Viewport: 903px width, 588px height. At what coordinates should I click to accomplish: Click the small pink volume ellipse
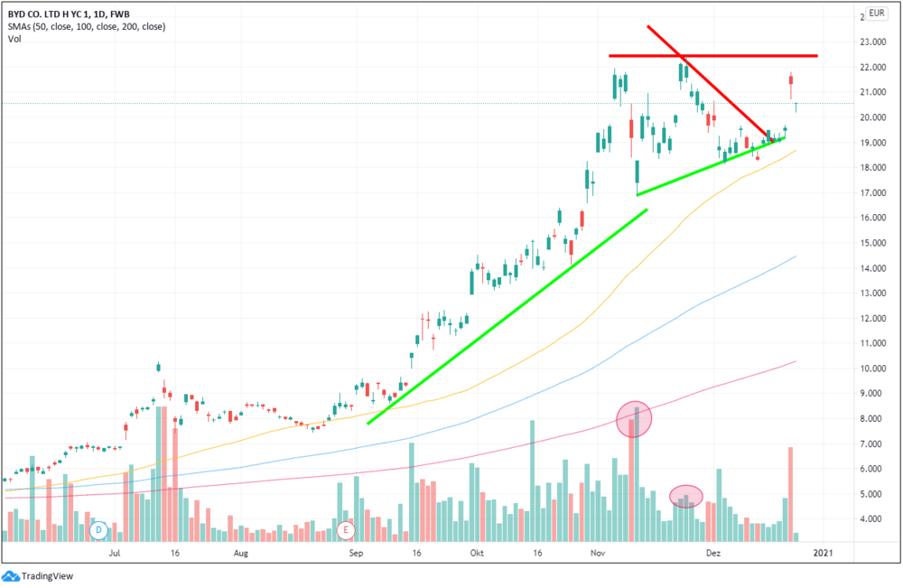click(686, 496)
